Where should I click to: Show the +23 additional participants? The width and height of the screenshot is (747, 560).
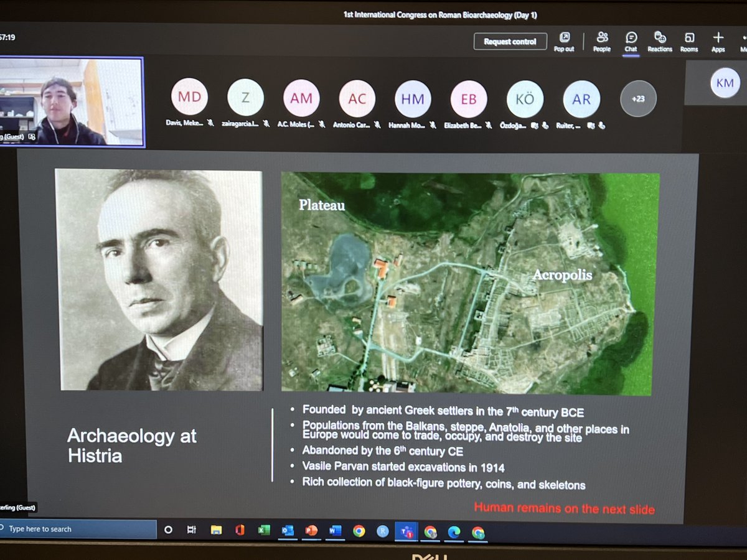tap(637, 98)
